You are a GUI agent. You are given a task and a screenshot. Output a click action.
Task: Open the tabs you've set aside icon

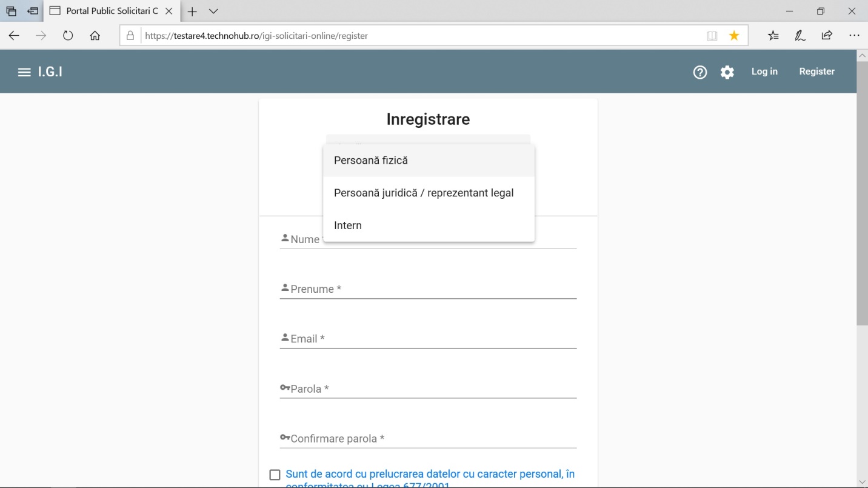pyautogui.click(x=11, y=11)
